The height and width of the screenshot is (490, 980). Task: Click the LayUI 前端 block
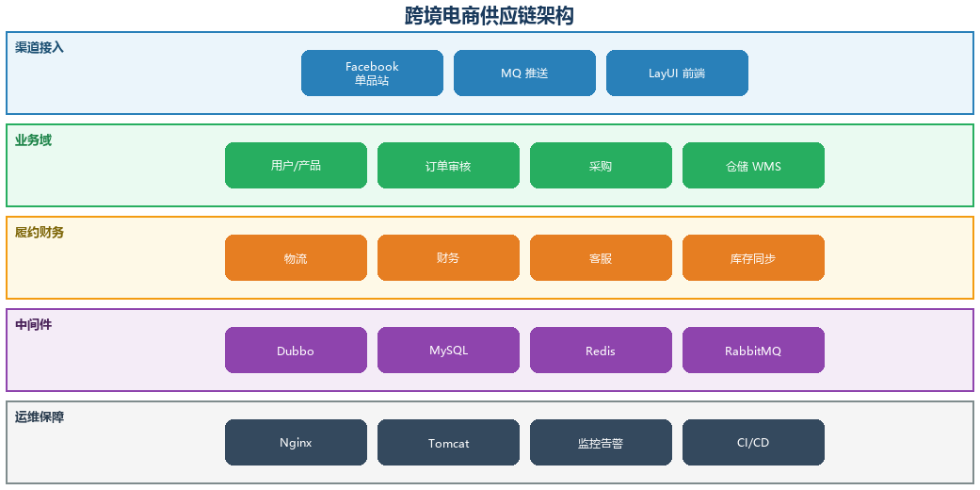tap(677, 73)
